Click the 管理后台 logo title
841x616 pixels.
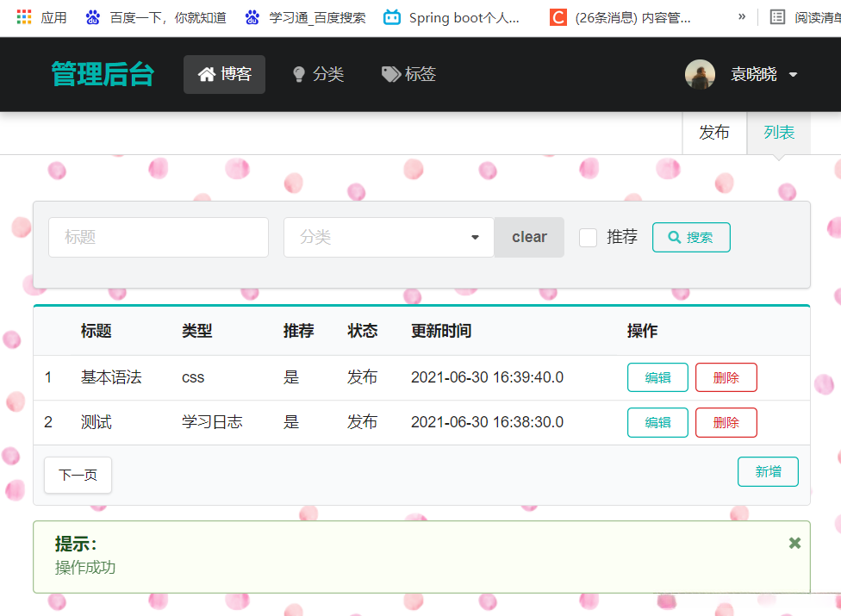tap(103, 74)
